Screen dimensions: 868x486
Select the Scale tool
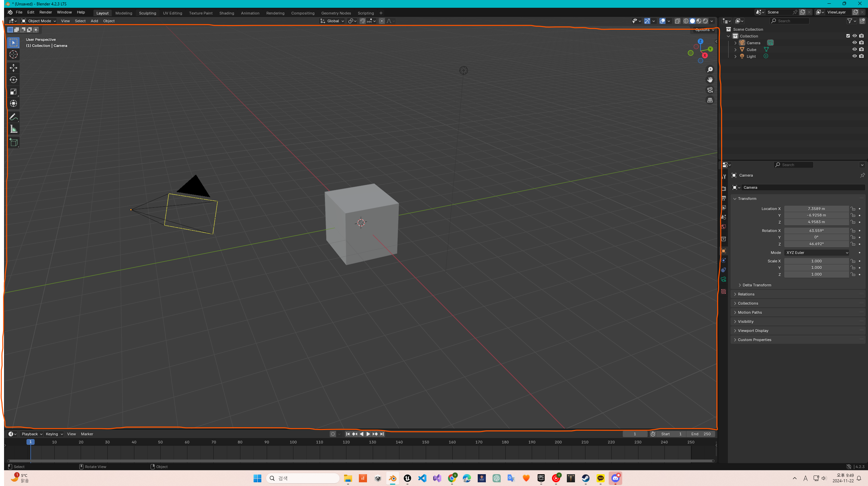click(14, 92)
